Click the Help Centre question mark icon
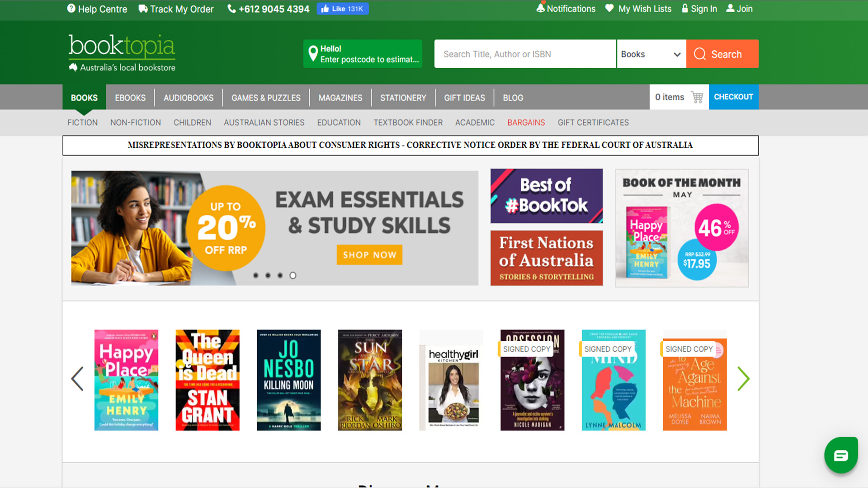868x488 pixels. 71,9
